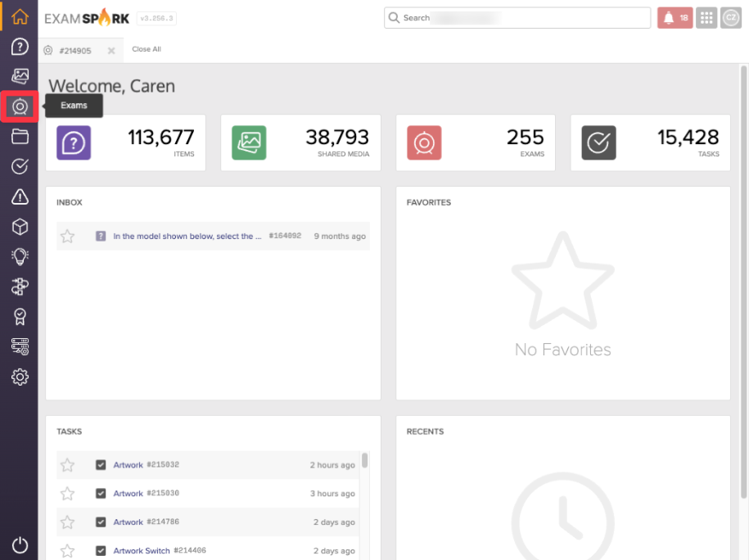
Task: Click the TASKS panel heading
Action: click(70, 431)
